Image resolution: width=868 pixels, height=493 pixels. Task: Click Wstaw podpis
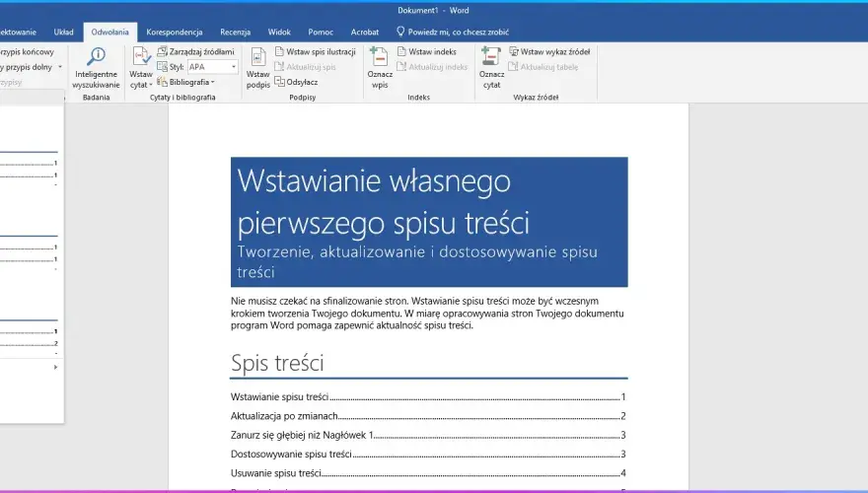[x=258, y=67]
